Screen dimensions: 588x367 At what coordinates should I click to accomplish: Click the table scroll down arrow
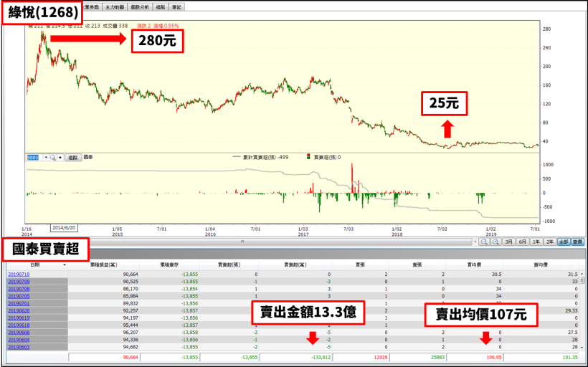point(582,348)
